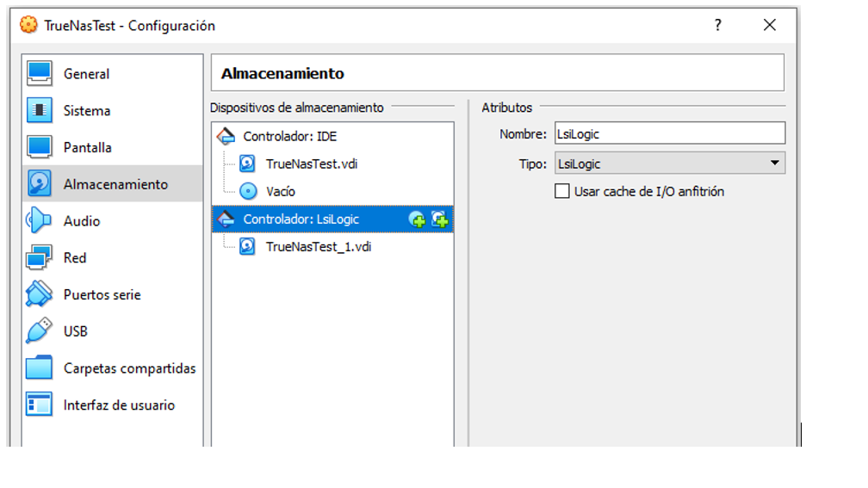
Task: Close the Configuración dialog
Action: coord(770,25)
